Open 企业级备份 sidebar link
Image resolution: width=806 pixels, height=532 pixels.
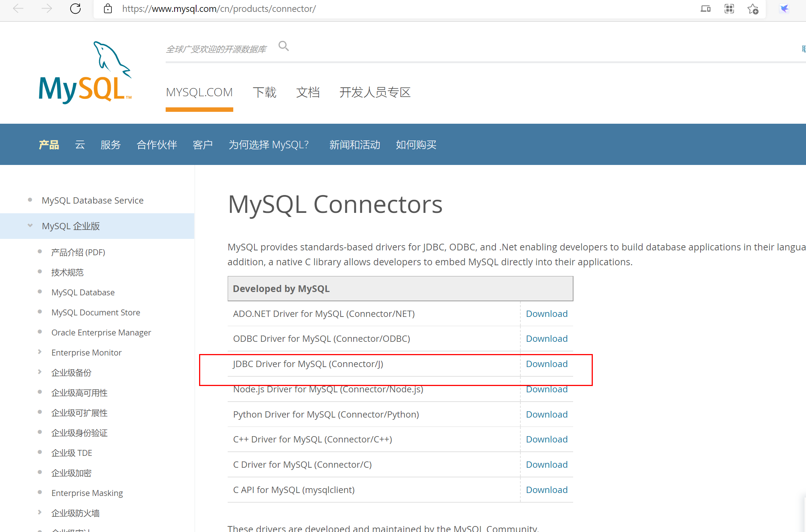[x=71, y=373]
